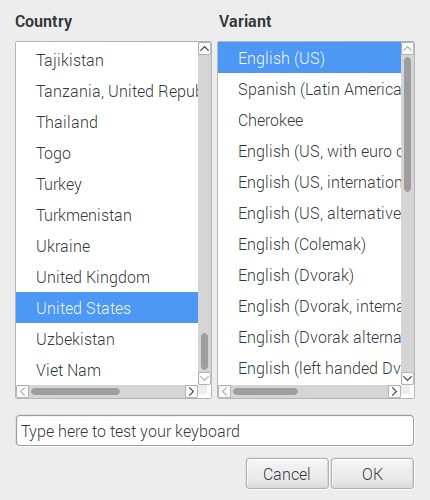Confirm with the OK button
The image size is (430, 500).
[x=372, y=474]
